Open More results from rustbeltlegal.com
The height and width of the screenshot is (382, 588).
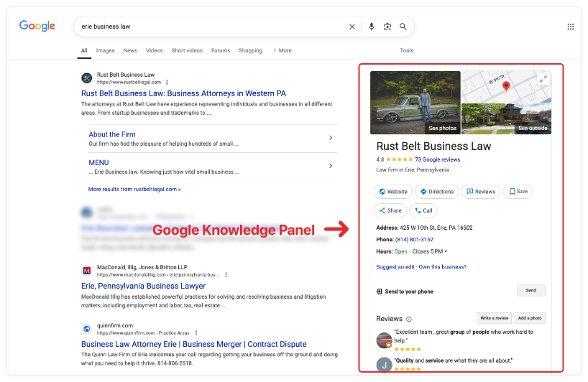pyautogui.click(x=134, y=190)
